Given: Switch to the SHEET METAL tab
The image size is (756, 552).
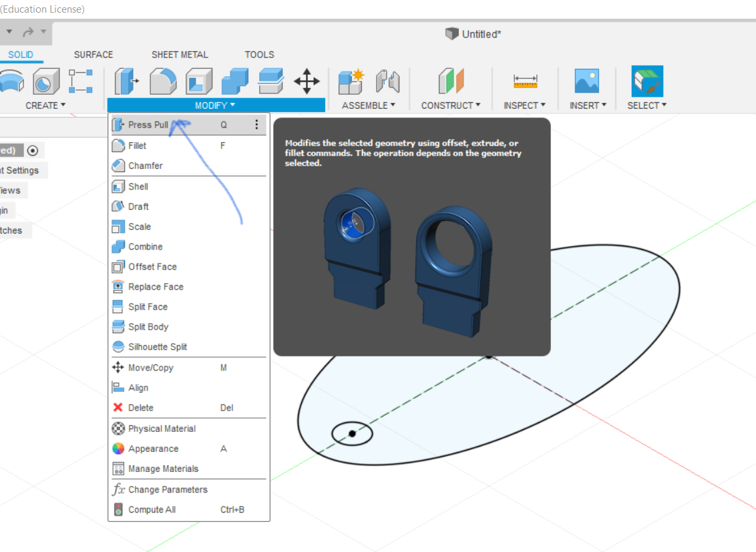Looking at the screenshot, I should coord(179,54).
